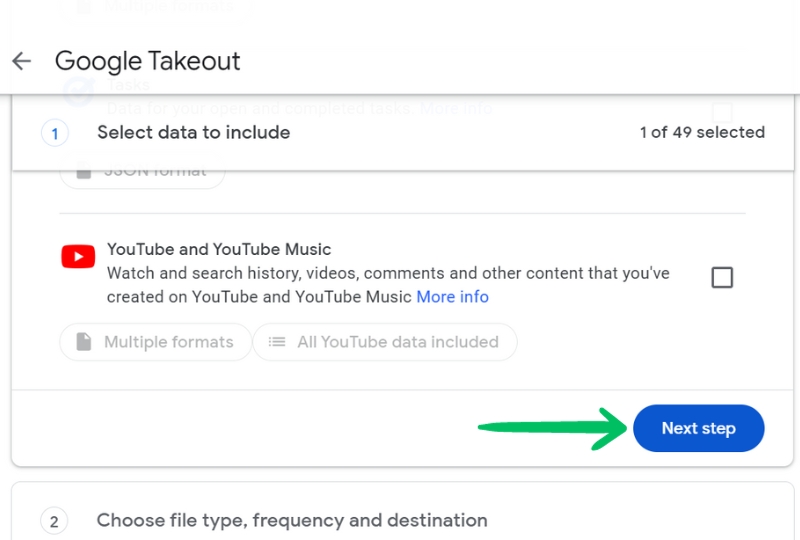The height and width of the screenshot is (540, 800).
Task: Open the More info link for YouTube
Action: [x=452, y=297]
